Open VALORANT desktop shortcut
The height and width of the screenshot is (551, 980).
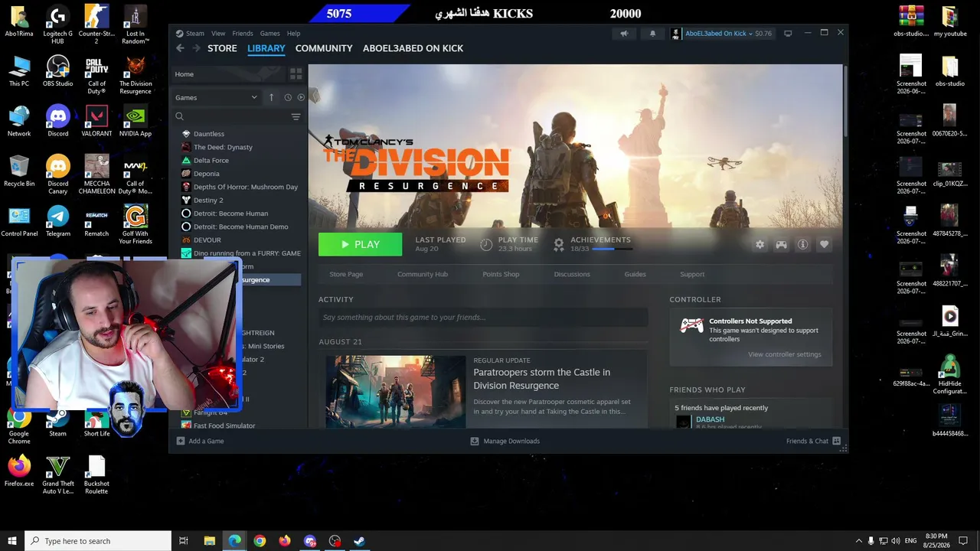(96, 121)
